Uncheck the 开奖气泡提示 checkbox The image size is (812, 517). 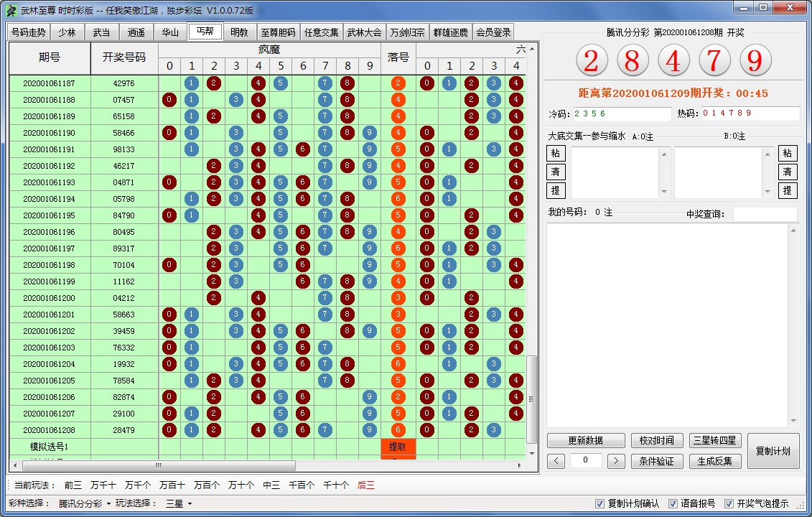click(729, 503)
